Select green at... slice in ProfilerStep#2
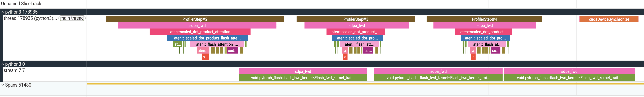Screen dimensions: 644x97 [x=177, y=44]
